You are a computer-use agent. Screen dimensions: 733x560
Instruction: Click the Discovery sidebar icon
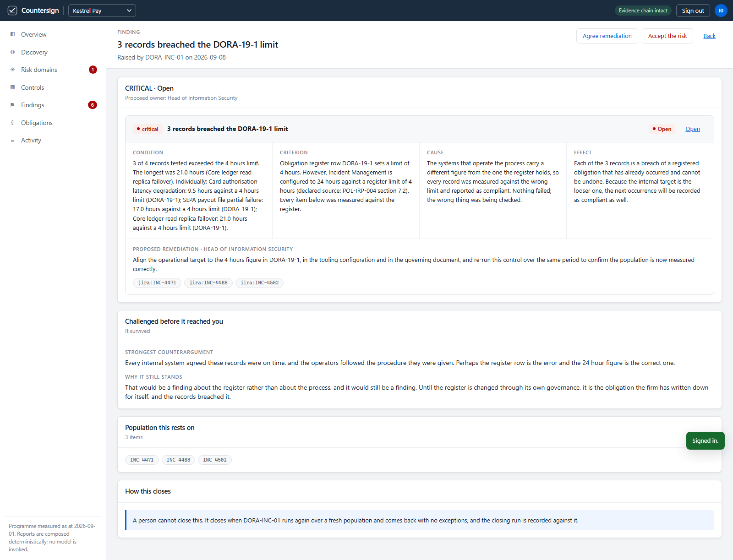[12, 52]
